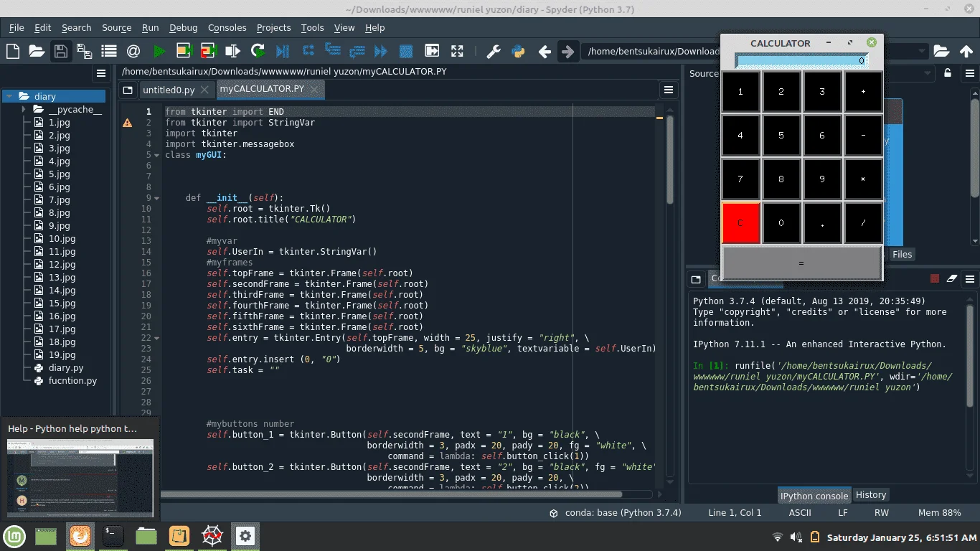The image size is (980, 551).
Task: Open the Projects menu
Action: click(x=273, y=27)
